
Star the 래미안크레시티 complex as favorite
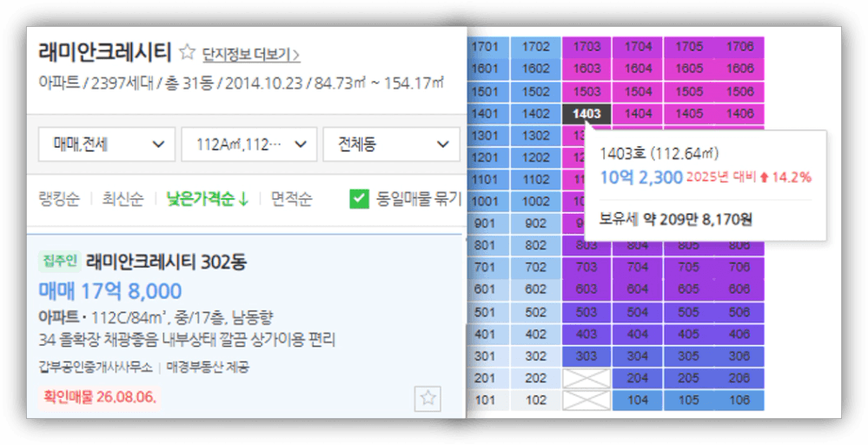(x=188, y=53)
